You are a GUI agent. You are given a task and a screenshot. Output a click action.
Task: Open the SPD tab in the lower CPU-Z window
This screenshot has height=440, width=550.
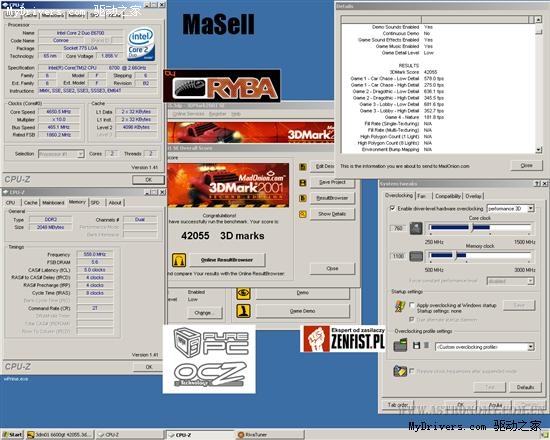[95, 203]
